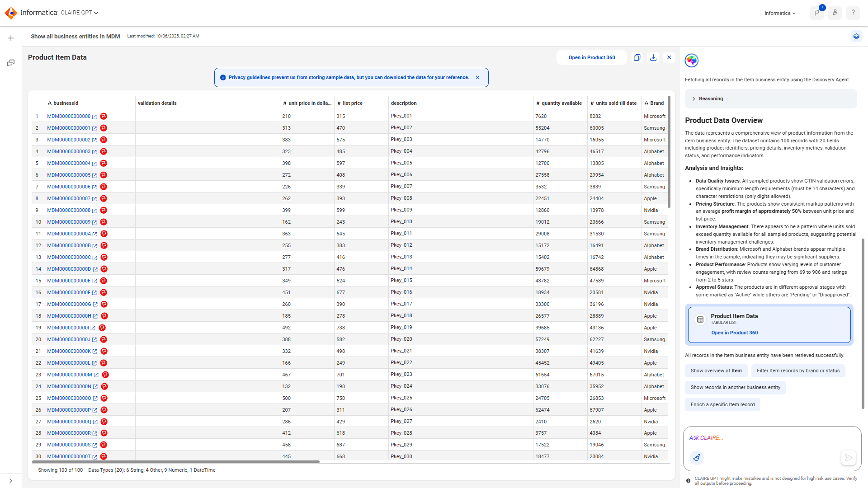Click the validation details column header
The height and width of the screenshot is (488, 868).
[208, 103]
